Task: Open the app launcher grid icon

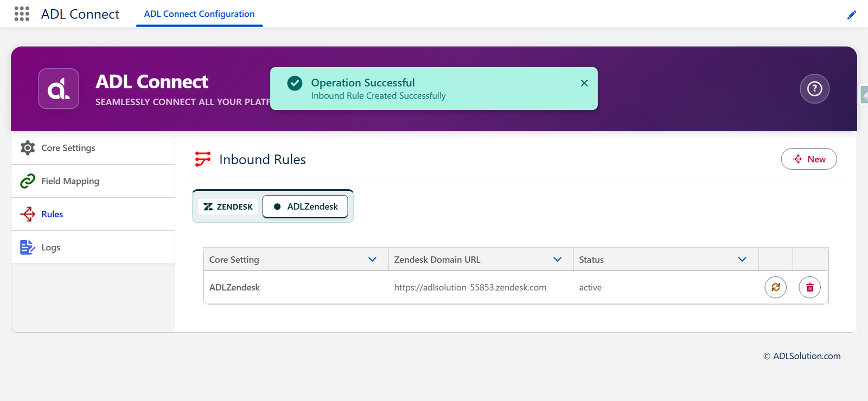Action: click(x=22, y=14)
